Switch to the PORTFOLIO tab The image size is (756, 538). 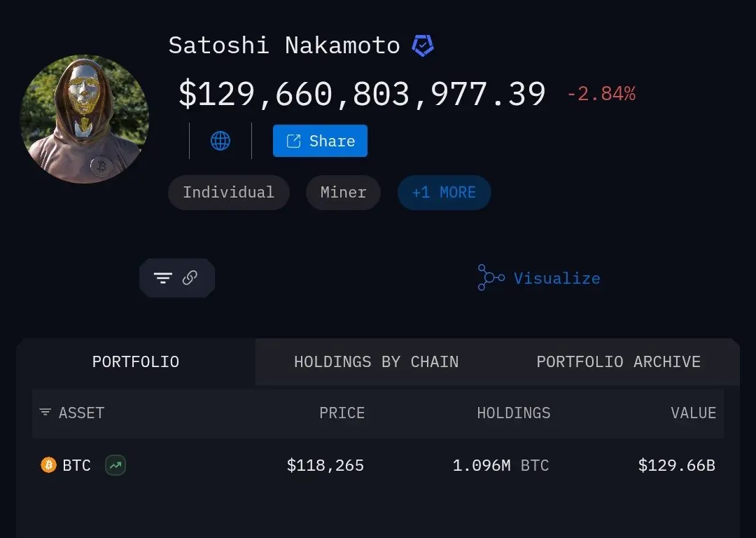pyautogui.click(x=136, y=362)
